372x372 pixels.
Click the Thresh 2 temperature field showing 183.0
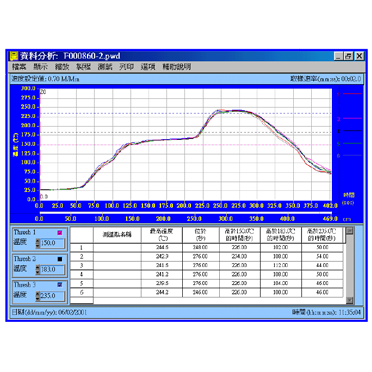tap(52, 269)
